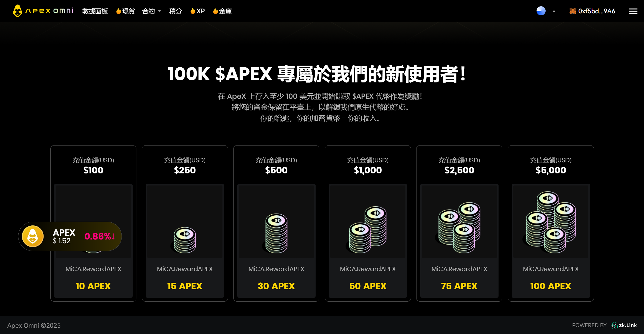Image resolution: width=644 pixels, height=334 pixels.
Task: Open the 現貨 spot trading page
Action: click(125, 11)
